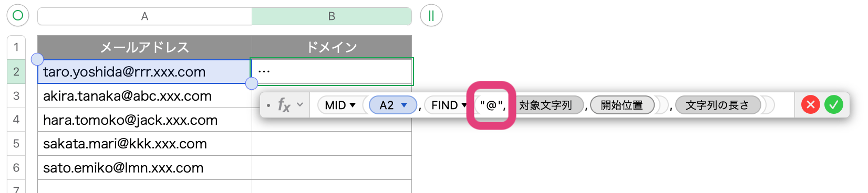Open the FIND function dropdown arrow
This screenshot has width=868, height=193.
pyautogui.click(x=464, y=105)
